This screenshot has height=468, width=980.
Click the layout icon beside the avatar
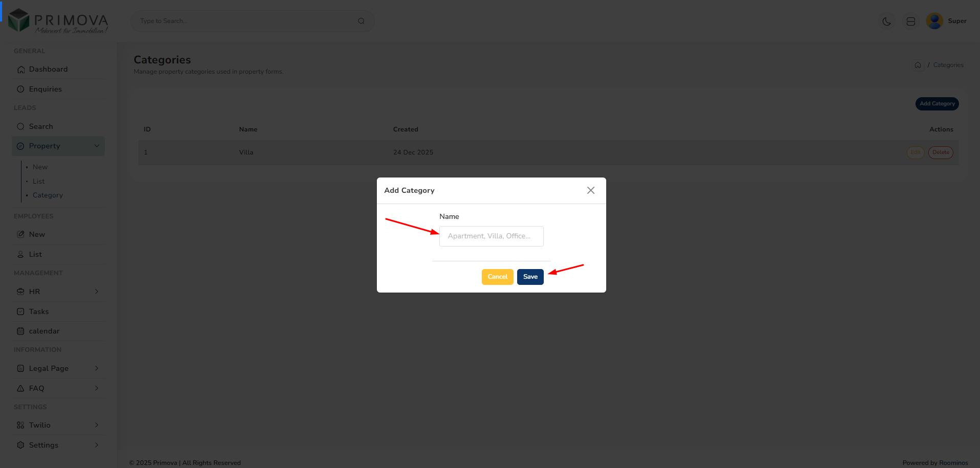click(x=910, y=21)
